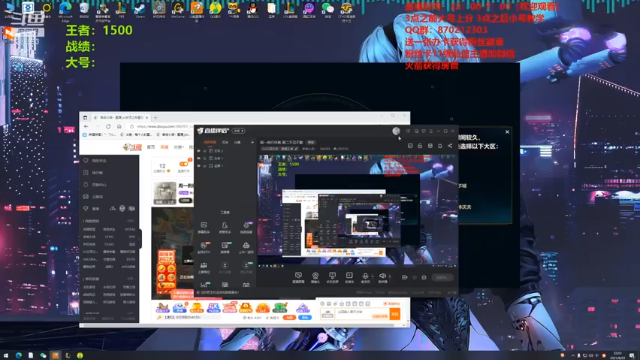This screenshot has width=640, height=360.
Task: Toggle visibility of third source layer
Action: 199,166
